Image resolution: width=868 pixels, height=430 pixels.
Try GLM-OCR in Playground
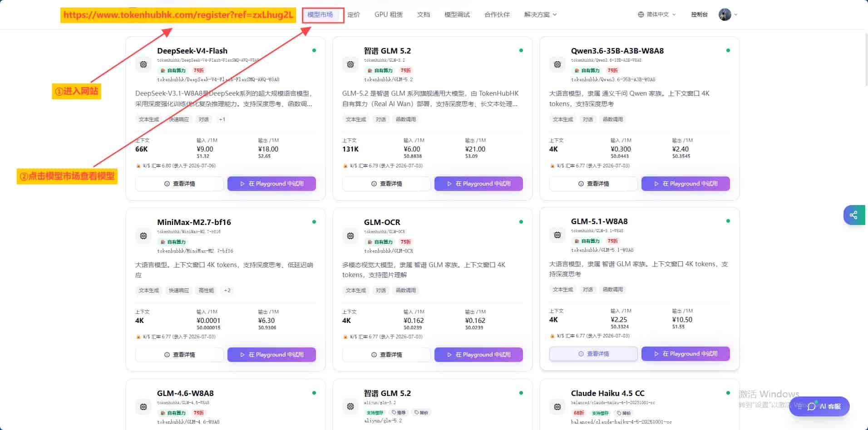(x=478, y=355)
